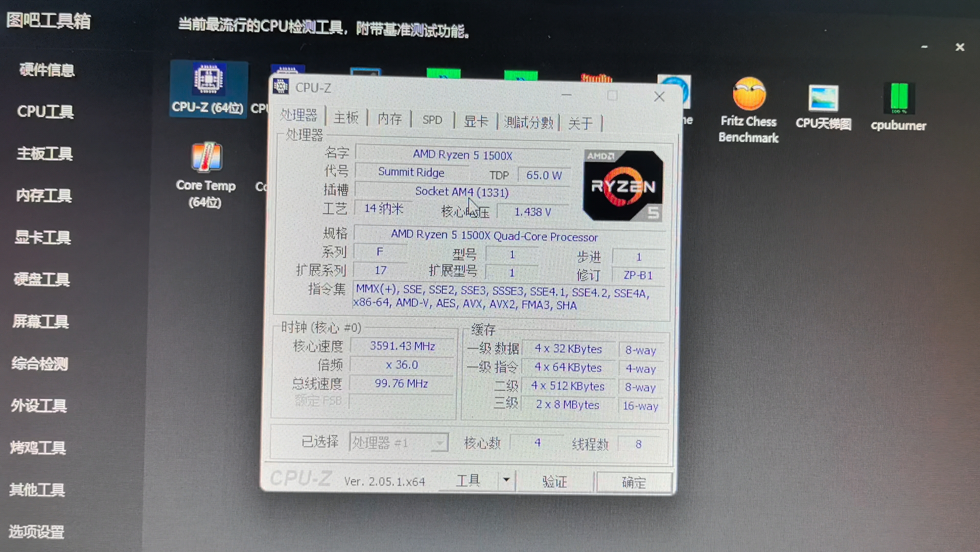Open 硬盘工具 category
This screenshot has width=980, height=552.
point(41,279)
